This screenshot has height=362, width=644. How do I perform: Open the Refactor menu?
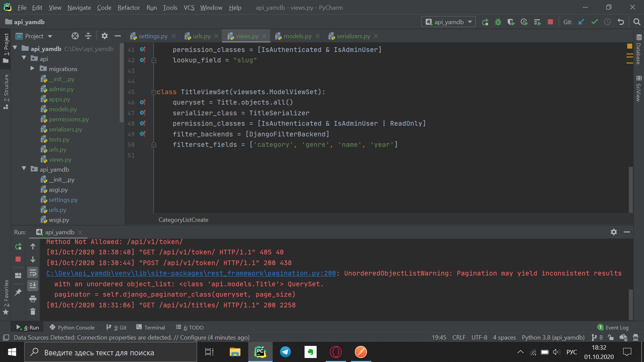pyautogui.click(x=128, y=7)
